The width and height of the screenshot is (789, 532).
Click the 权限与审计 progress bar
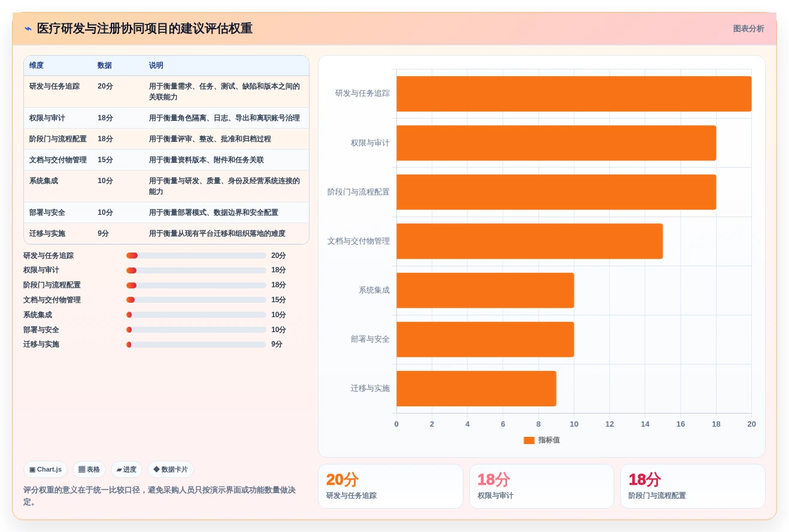(x=196, y=270)
